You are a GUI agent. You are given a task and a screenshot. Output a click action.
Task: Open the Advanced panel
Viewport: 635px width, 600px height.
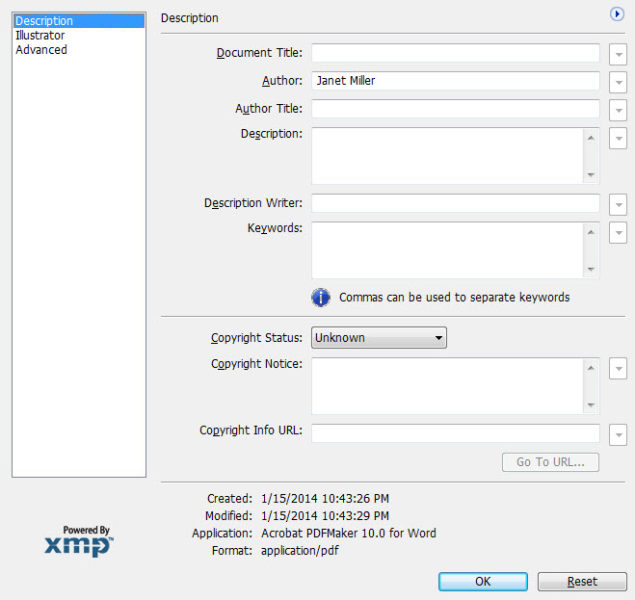coord(41,49)
